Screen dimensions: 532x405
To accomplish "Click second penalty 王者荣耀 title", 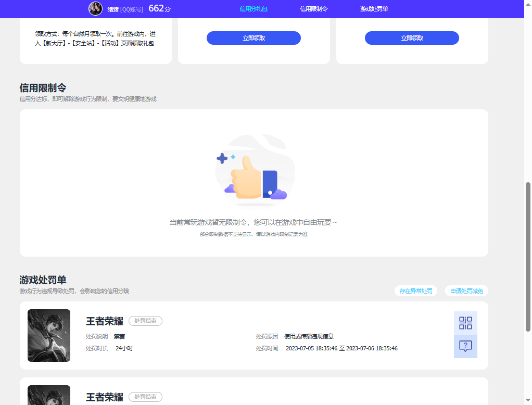I will [105, 397].
